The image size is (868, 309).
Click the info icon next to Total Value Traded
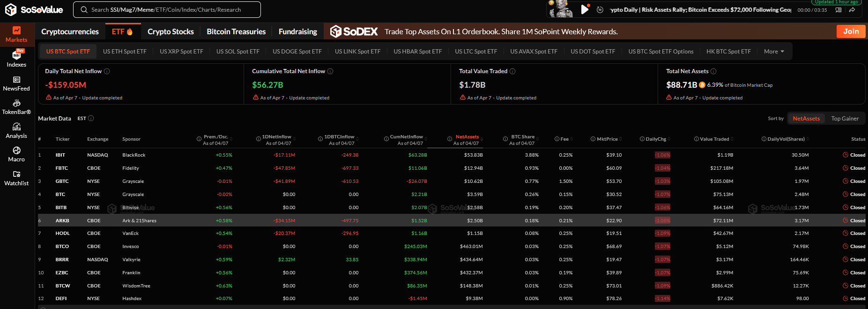pos(512,71)
